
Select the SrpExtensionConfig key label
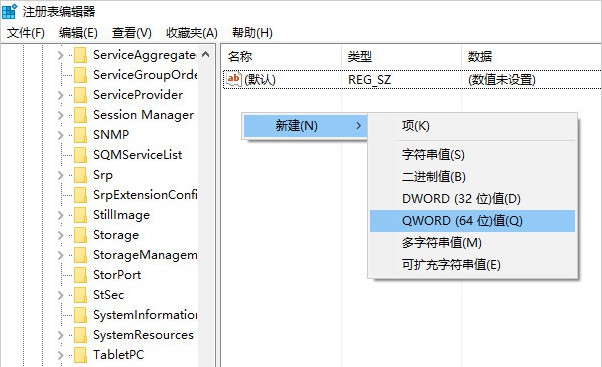145,195
